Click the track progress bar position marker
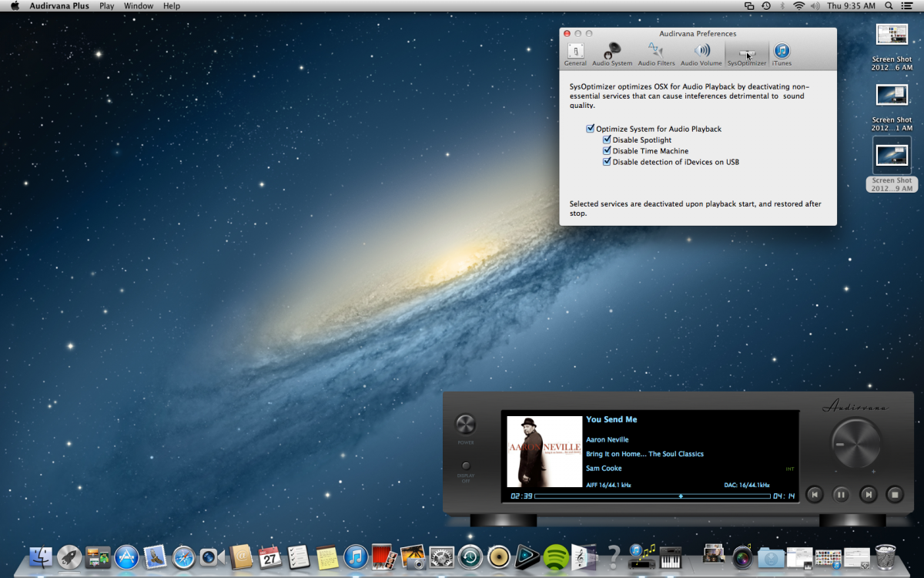924x578 pixels. click(x=680, y=496)
